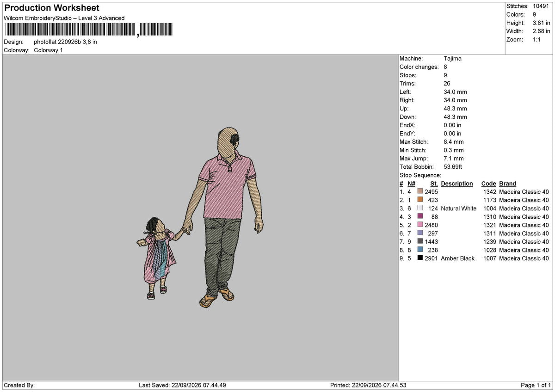Click the 'Description' column header

pos(457,184)
